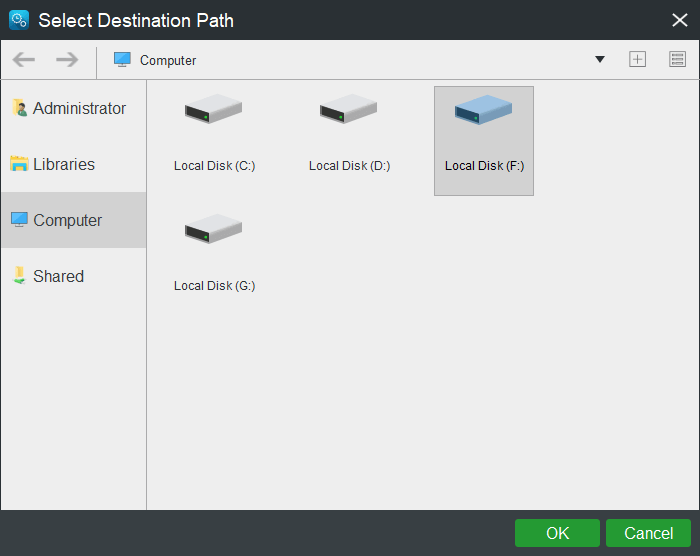Click the Local Disk (G:) label
The width and height of the screenshot is (700, 556).
click(x=214, y=285)
